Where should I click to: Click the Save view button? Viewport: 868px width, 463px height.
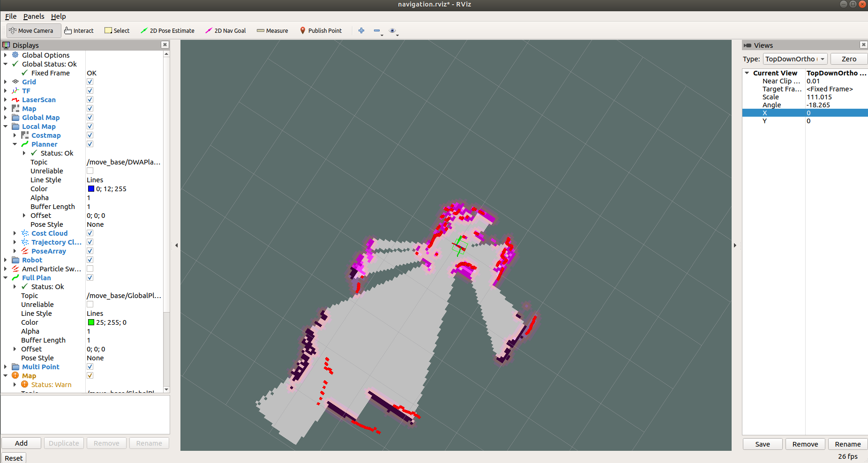[763, 444]
